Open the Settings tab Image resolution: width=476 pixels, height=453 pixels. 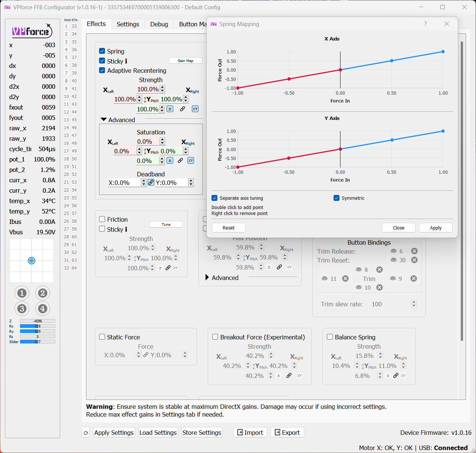(x=128, y=24)
